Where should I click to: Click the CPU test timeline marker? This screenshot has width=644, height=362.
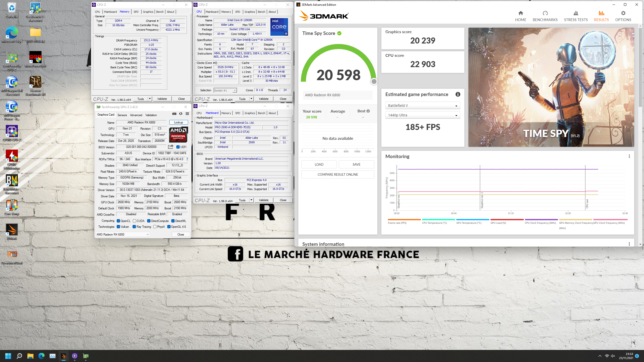click(585, 187)
